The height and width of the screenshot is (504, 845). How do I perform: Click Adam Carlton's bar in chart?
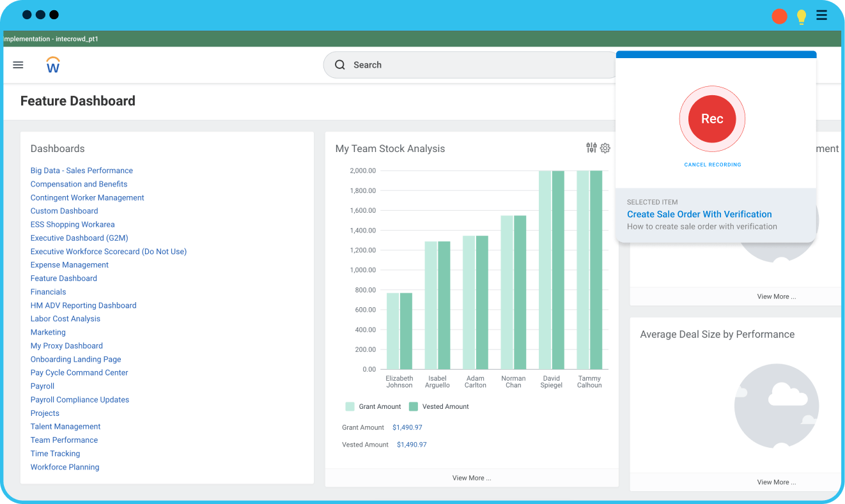click(x=476, y=303)
